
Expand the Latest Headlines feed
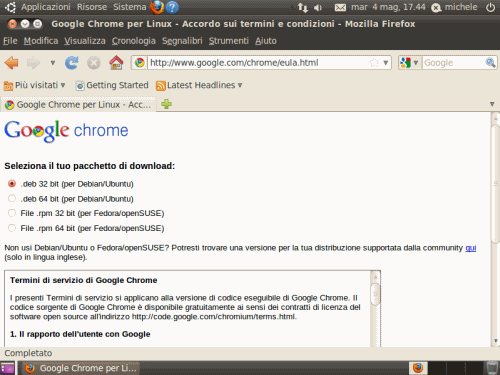click(199, 85)
